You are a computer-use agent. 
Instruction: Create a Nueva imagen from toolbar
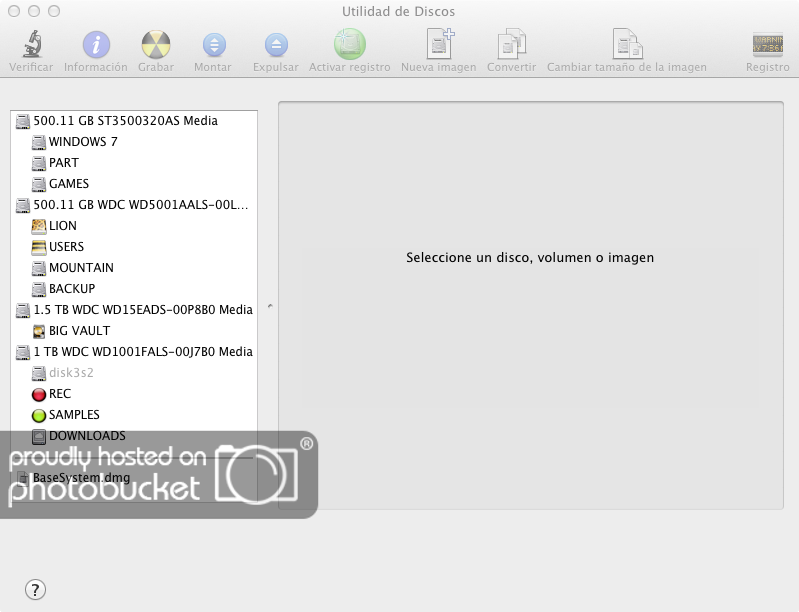tap(440, 44)
